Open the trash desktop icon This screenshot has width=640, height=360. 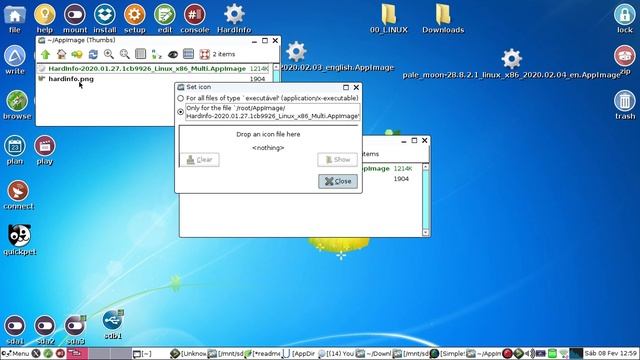point(624,105)
